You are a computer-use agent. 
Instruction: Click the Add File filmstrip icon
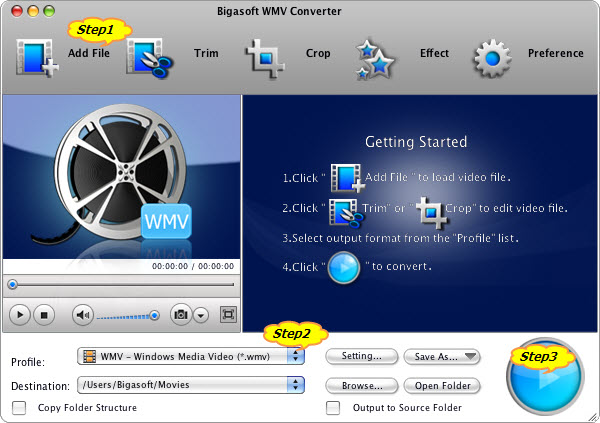click(x=37, y=58)
